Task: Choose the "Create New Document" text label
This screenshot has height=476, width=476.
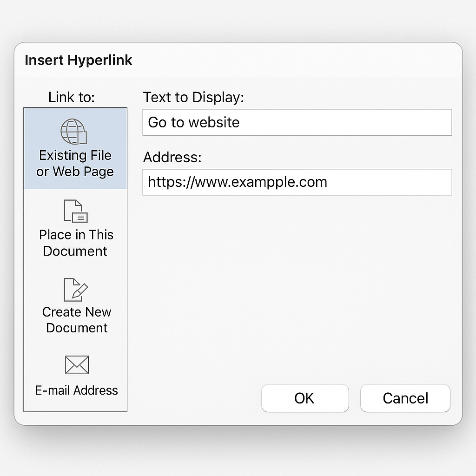Action: [x=77, y=320]
